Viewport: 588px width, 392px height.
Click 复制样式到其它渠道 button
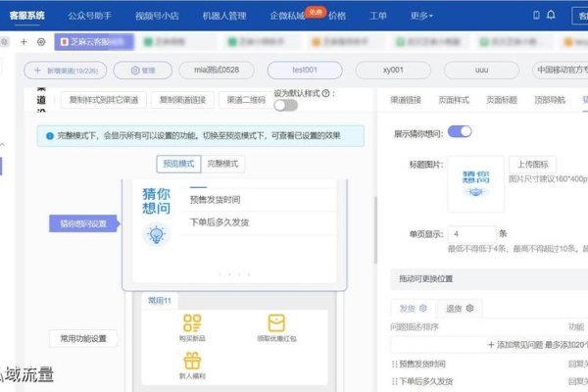104,100
